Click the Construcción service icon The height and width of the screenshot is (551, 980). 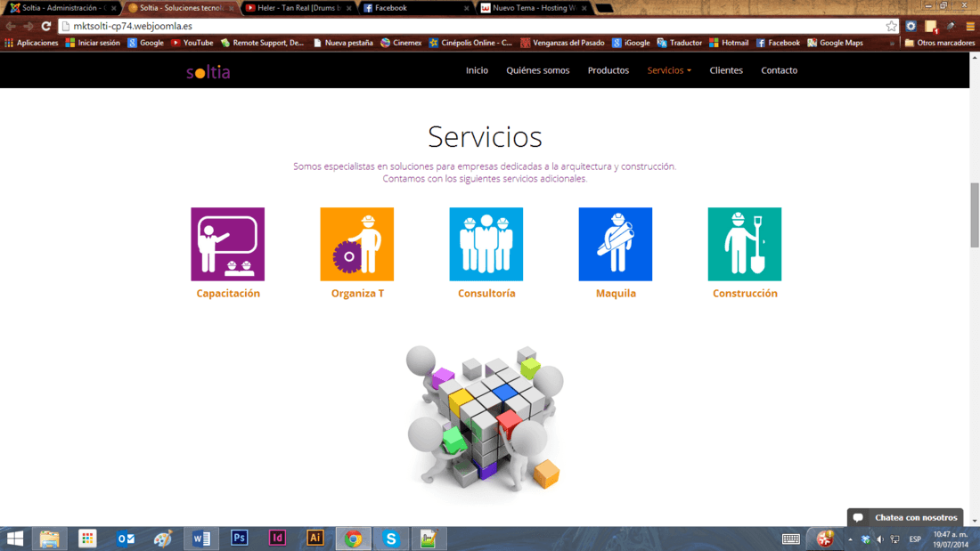pos(745,244)
